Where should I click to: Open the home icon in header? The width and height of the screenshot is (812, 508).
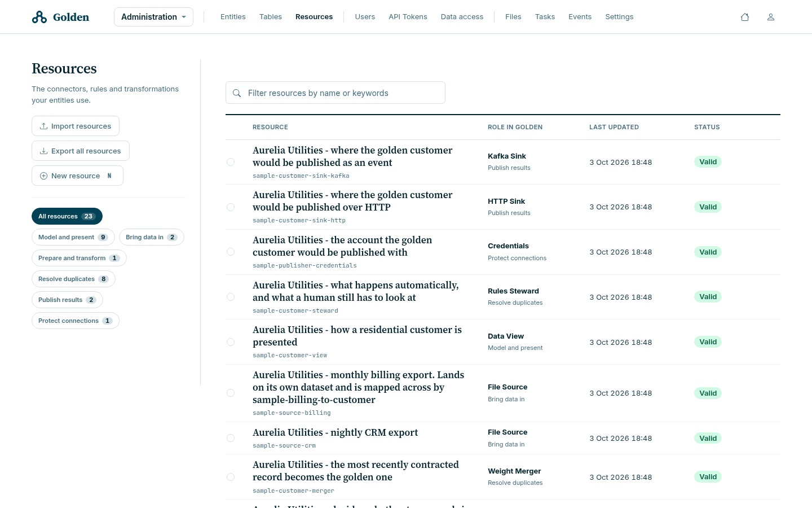tap(745, 17)
